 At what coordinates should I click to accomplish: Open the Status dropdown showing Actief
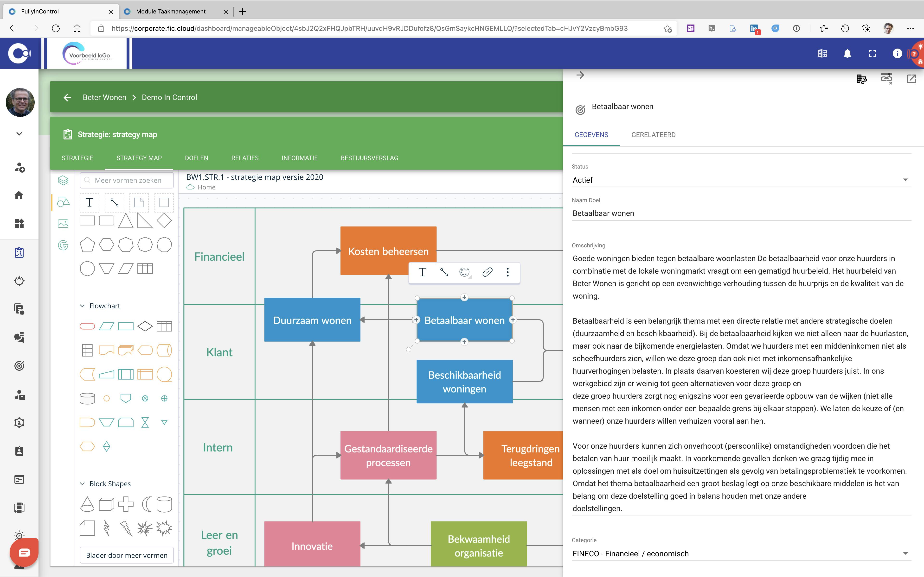(x=741, y=180)
